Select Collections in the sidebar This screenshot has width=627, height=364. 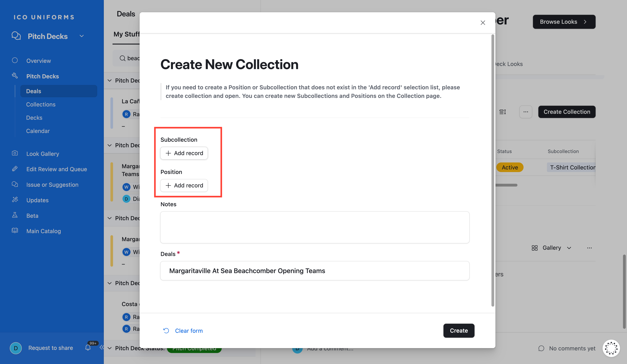pos(41,105)
